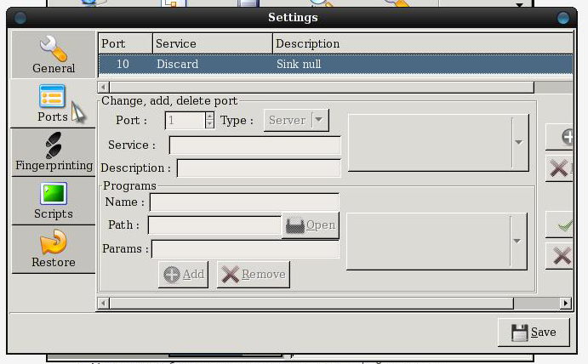Open the Scripts tab
The height and width of the screenshot is (364, 588).
[x=54, y=201]
